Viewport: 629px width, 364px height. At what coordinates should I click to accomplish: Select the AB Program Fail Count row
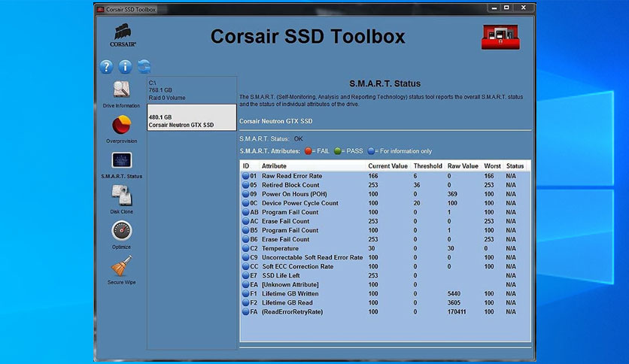pyautogui.click(x=385, y=213)
